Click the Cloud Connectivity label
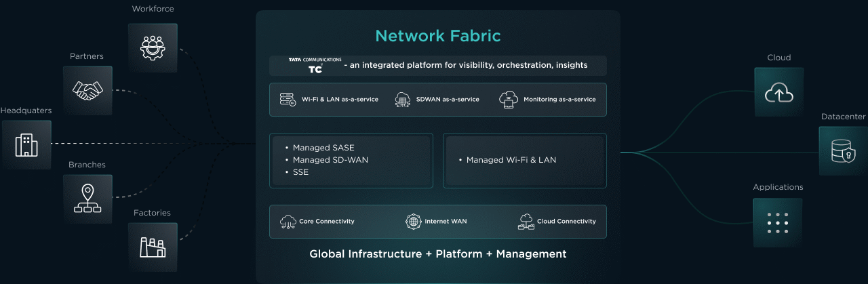868x284 pixels. (566, 222)
